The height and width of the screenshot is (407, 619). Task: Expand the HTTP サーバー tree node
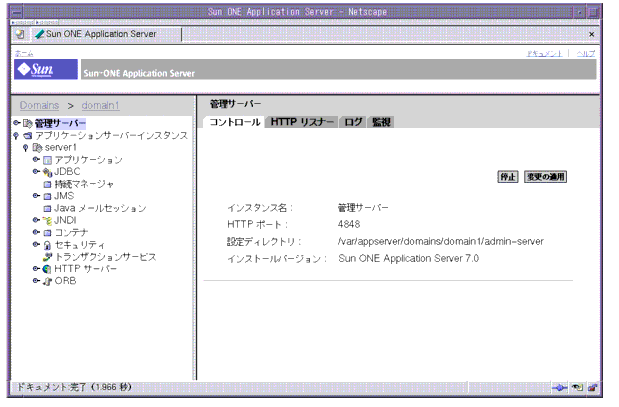(x=36, y=269)
